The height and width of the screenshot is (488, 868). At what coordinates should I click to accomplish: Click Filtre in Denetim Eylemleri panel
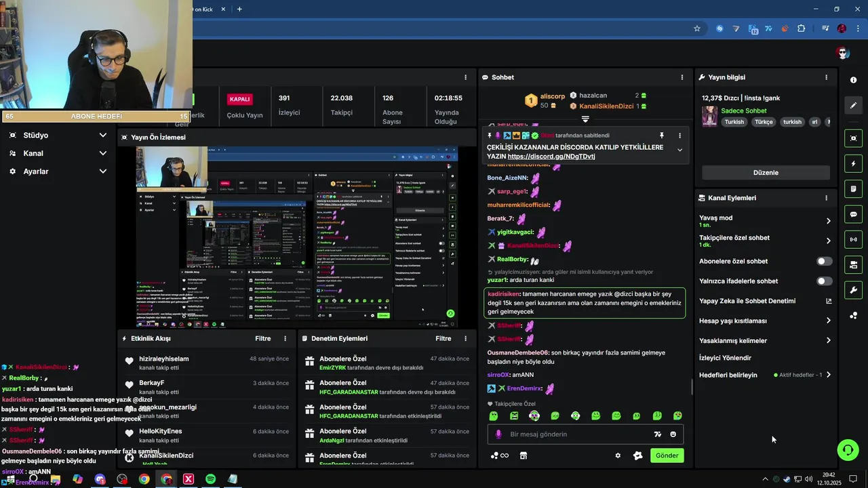[x=443, y=338]
